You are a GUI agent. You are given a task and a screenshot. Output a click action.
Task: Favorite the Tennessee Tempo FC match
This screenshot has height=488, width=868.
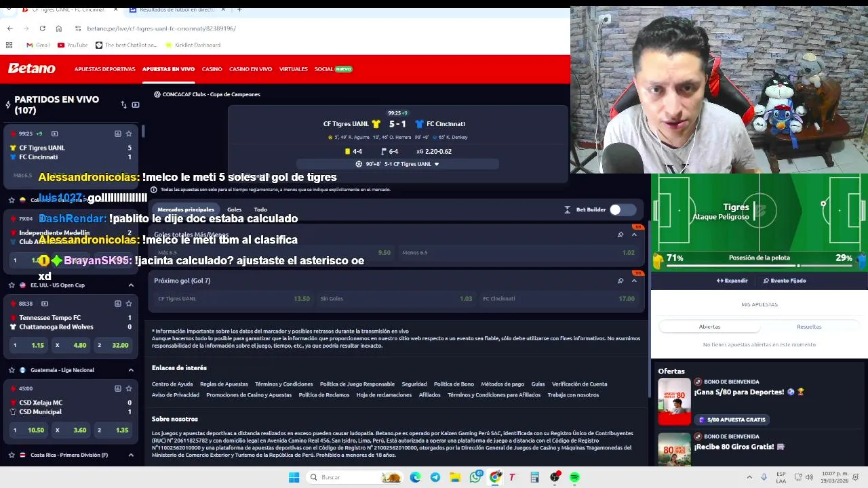128,304
